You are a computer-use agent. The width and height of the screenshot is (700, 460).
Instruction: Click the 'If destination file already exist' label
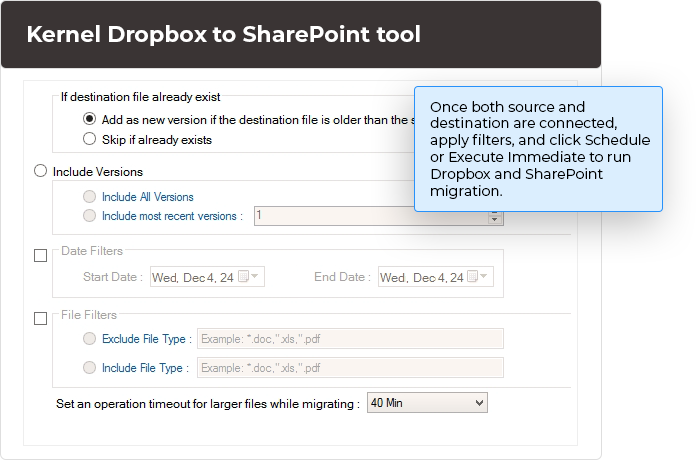141,97
